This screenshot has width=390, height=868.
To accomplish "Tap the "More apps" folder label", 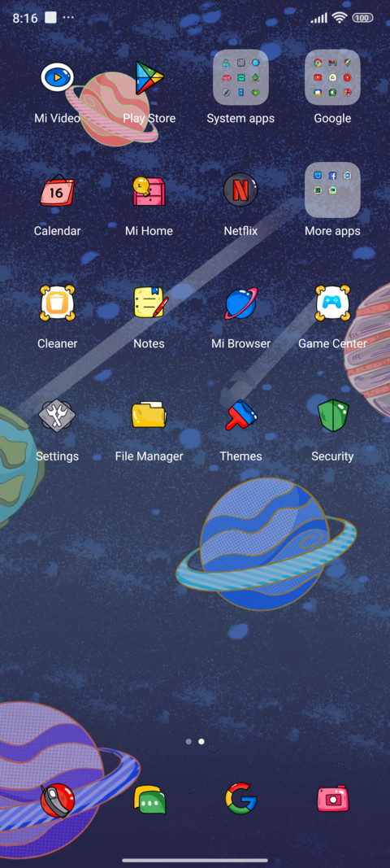I will (x=332, y=231).
